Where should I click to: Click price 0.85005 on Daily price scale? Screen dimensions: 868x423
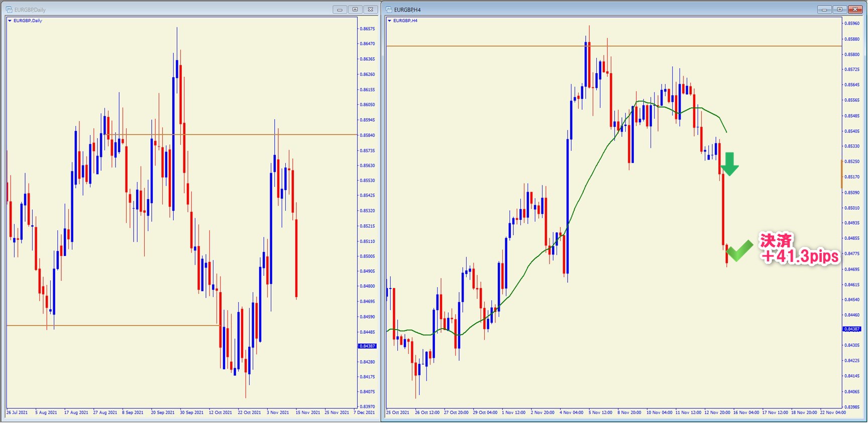tap(368, 256)
